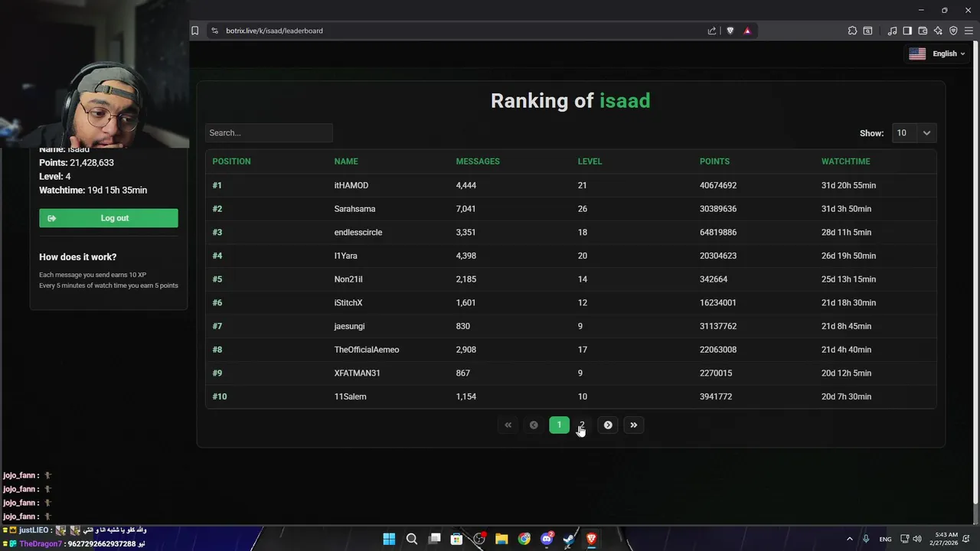Click points value 64819886
This screenshot has width=980, height=551.
718,233
